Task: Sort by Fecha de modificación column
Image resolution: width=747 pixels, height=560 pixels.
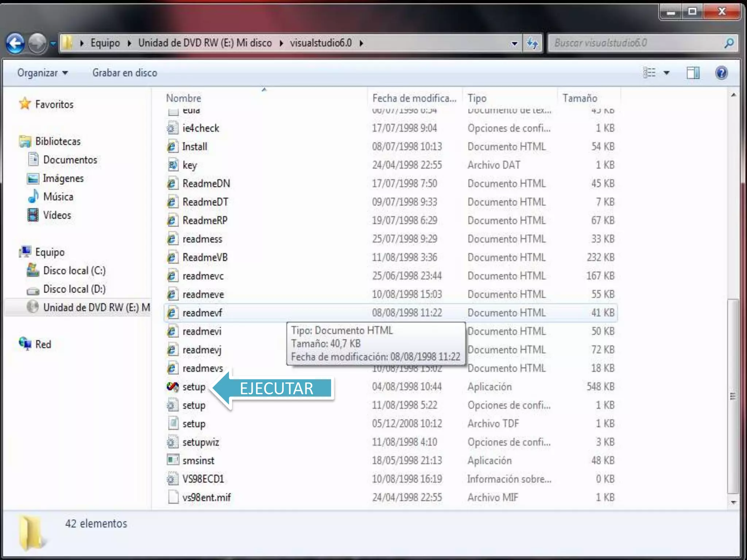Action: [414, 98]
